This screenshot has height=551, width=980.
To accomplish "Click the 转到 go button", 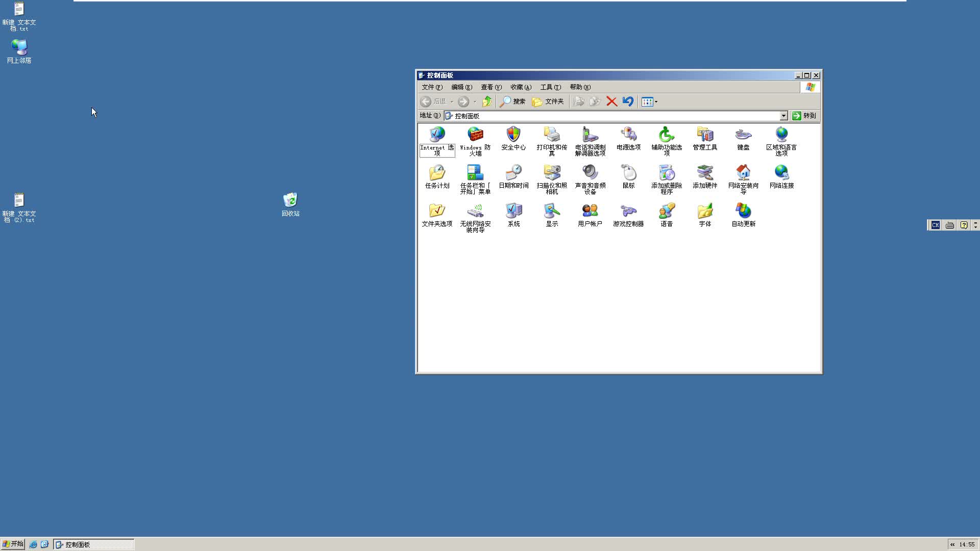I will (804, 116).
